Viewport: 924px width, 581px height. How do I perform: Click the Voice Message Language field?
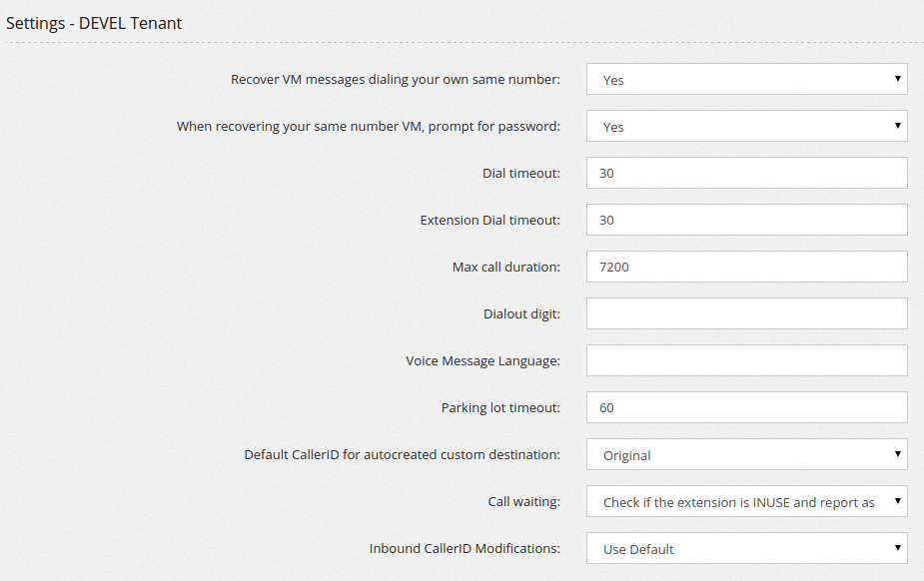point(746,360)
